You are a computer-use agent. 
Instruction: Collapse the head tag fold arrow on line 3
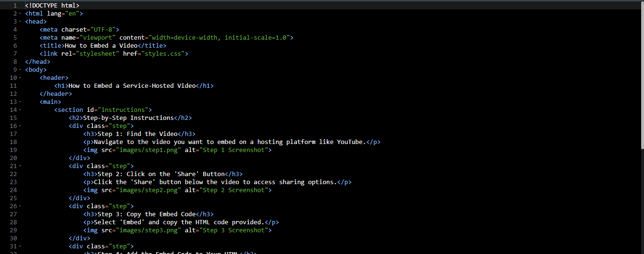tap(20, 22)
